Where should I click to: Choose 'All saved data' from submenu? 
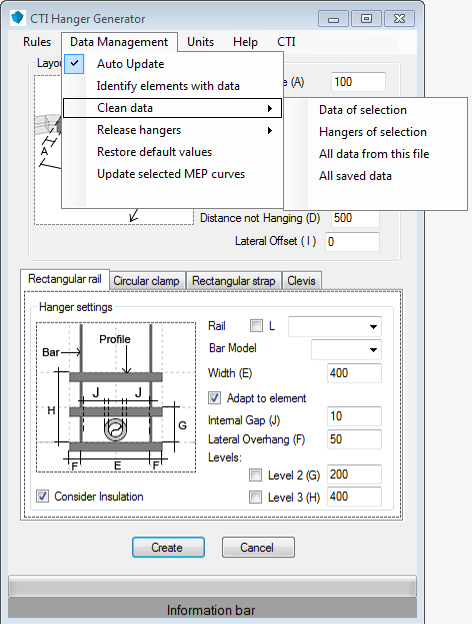[355, 176]
